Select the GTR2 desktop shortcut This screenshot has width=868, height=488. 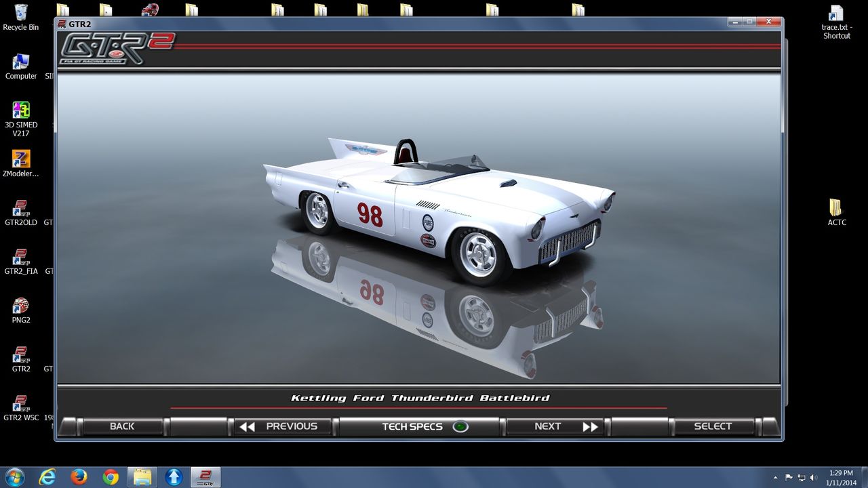21,359
